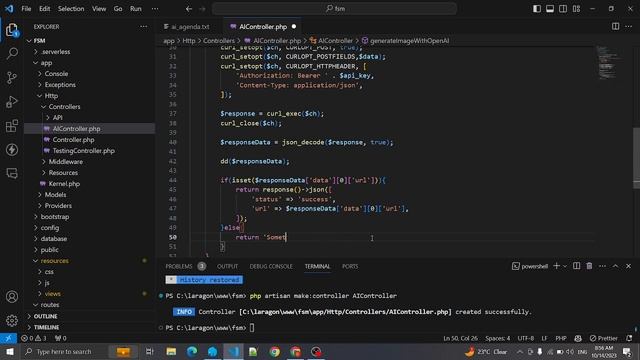Change indentation via Spaces: 4
The height and width of the screenshot is (360, 640).
pyautogui.click(x=498, y=338)
